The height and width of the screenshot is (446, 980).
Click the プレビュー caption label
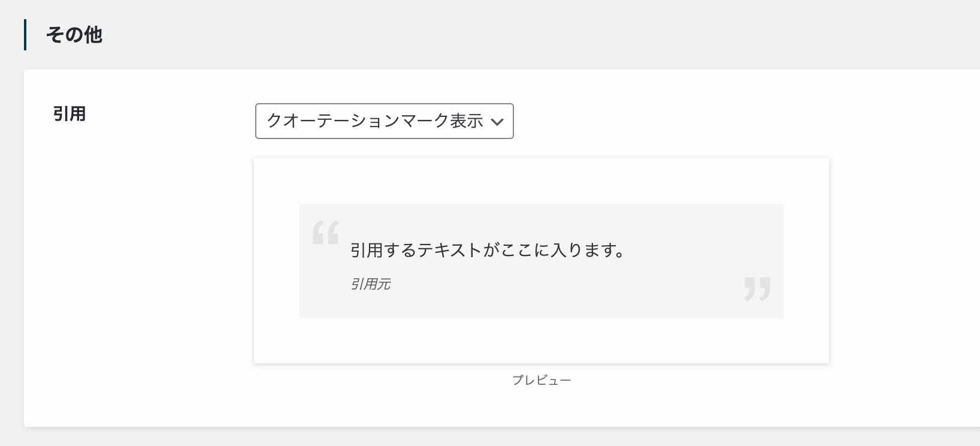tap(542, 380)
